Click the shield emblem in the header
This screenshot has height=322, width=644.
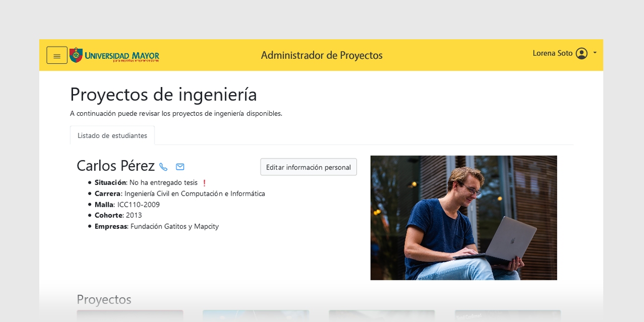75,55
